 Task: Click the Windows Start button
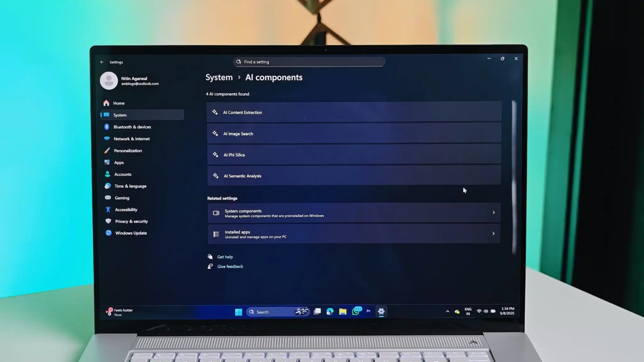[x=238, y=312]
